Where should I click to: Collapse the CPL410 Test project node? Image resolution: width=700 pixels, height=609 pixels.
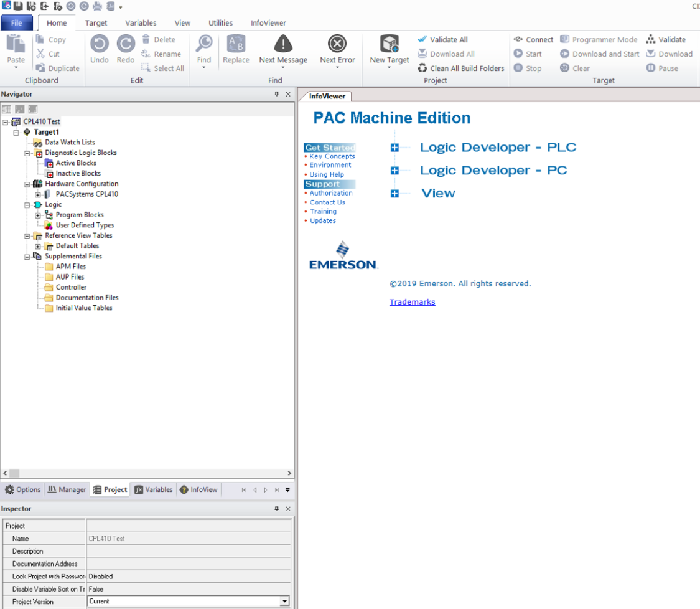pos(6,121)
